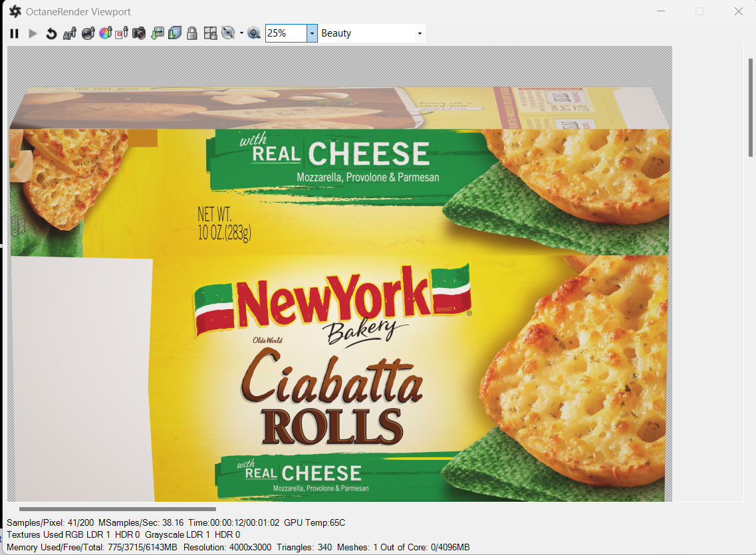Click the Time:00:00:12/00:01:02 status text
The height and width of the screenshot is (555, 756).
point(234,522)
